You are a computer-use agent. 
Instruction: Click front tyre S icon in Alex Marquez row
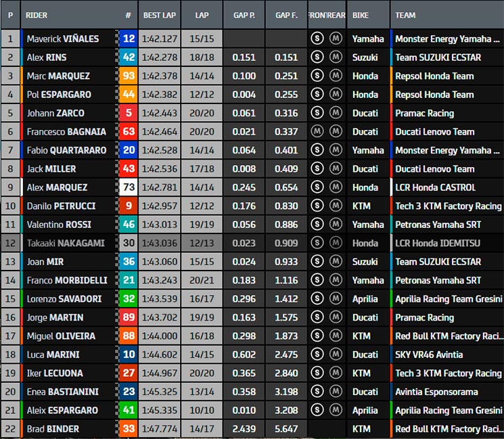tap(317, 187)
